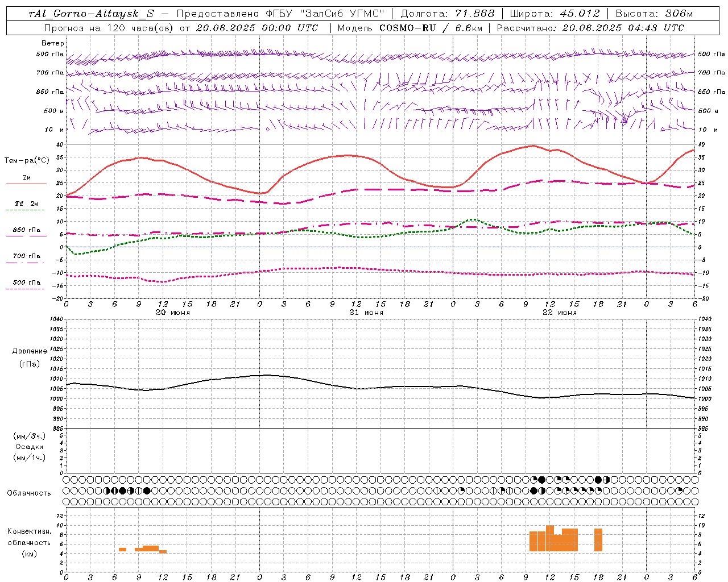Click the Тем-ра(°C) panel label
Viewport: 728px width, 582px height.
(x=27, y=161)
